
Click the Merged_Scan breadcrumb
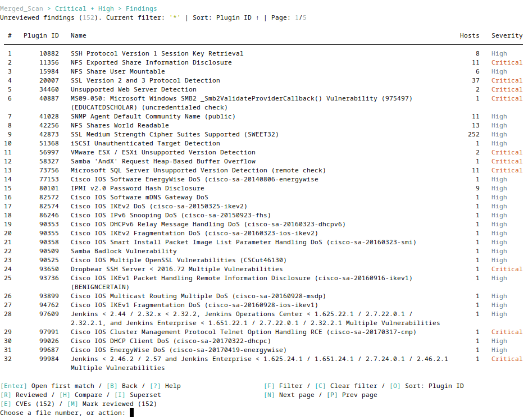coord(21,8)
